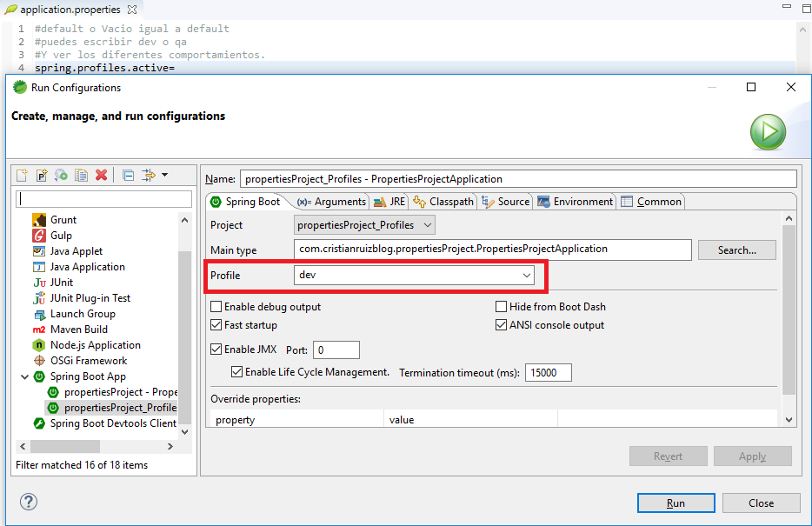
Task: Minimize the editor view in Eclipse
Action: (x=787, y=7)
